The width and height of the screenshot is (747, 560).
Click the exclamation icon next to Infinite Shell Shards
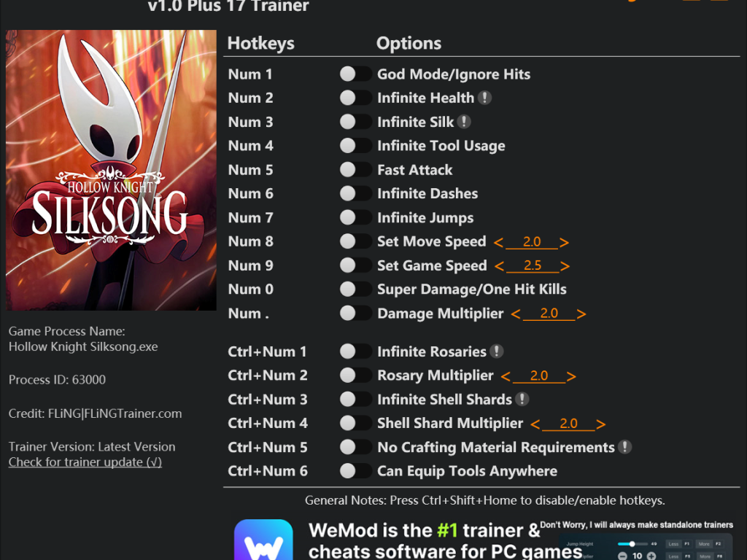pyautogui.click(x=522, y=399)
